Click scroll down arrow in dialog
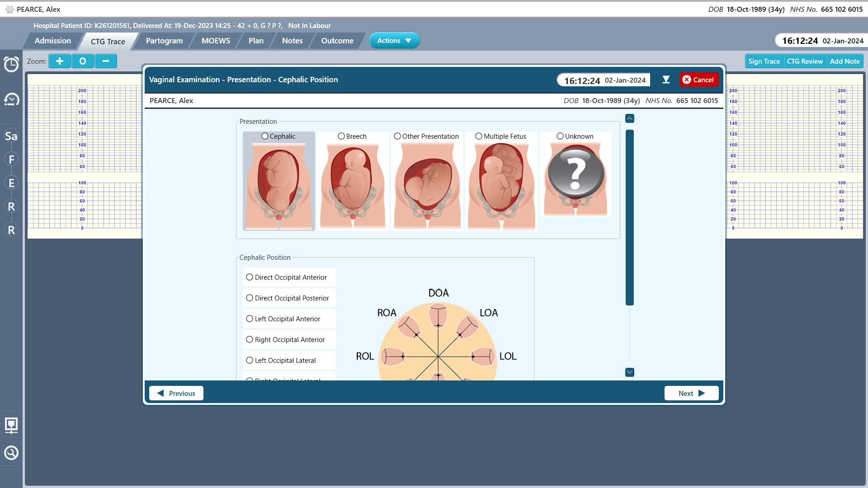This screenshot has width=868, height=488. pos(630,372)
